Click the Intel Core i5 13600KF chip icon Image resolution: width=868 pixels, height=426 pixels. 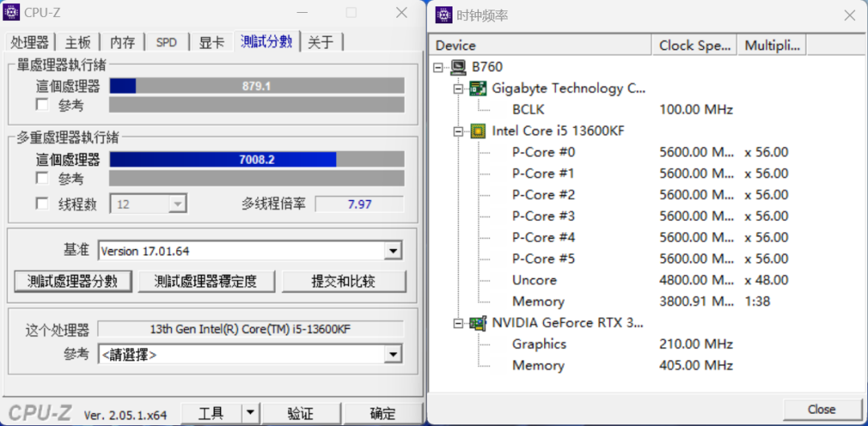pyautogui.click(x=477, y=131)
